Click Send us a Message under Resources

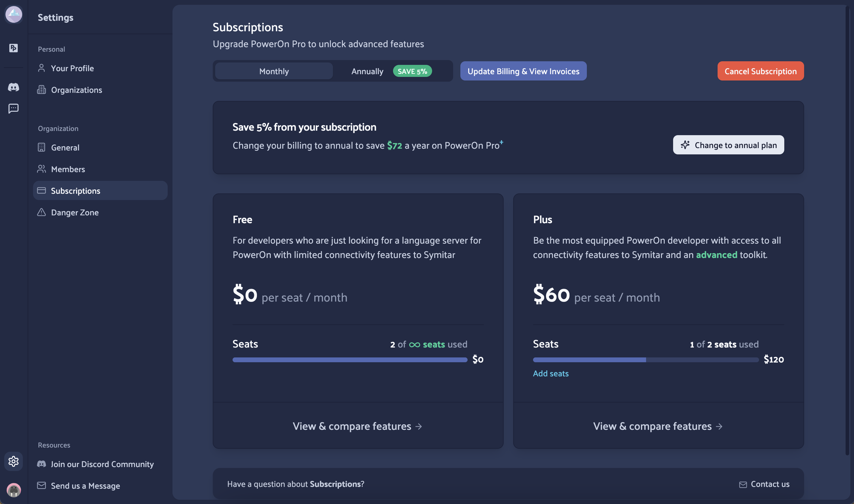click(x=85, y=486)
